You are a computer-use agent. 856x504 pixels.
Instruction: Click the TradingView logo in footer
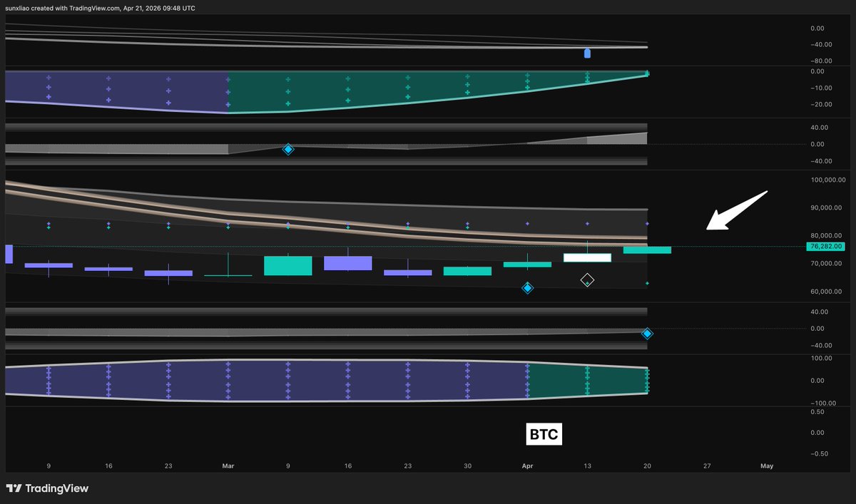click(47, 488)
